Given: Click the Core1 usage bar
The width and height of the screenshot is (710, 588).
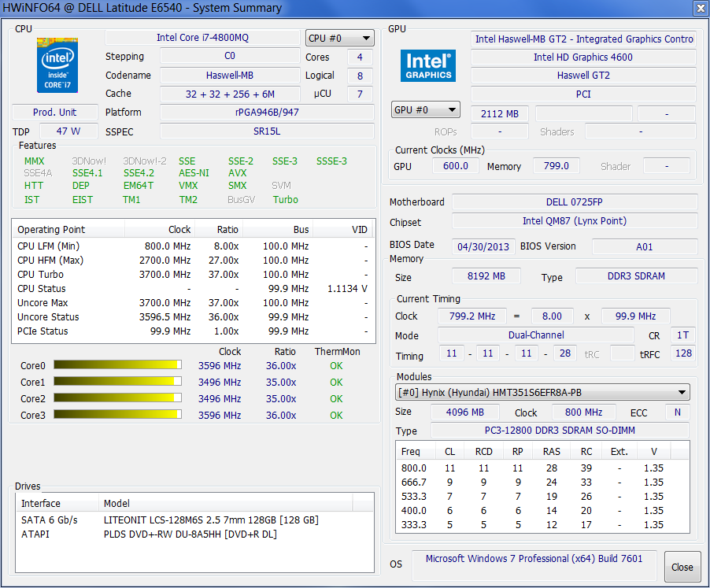Looking at the screenshot, I should pyautogui.click(x=118, y=382).
